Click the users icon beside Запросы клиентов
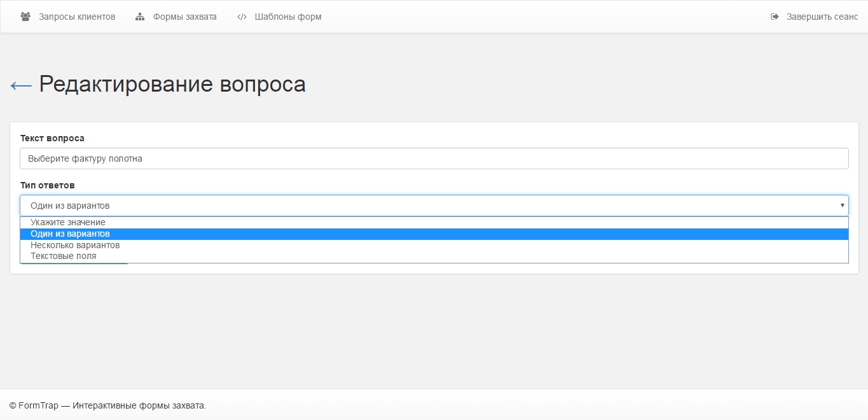This screenshot has width=868, height=420. 25,17
